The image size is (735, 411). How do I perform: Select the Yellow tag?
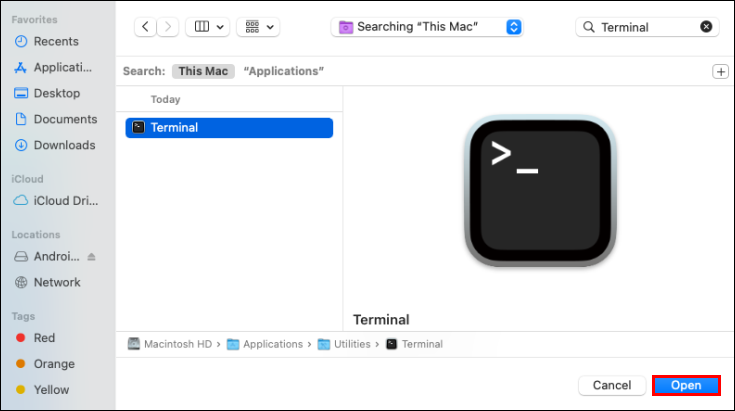[x=42, y=390]
